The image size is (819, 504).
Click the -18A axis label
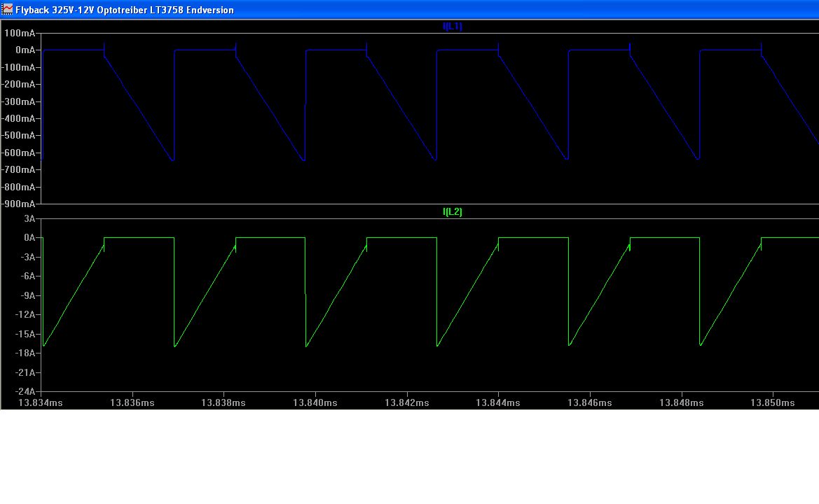coord(25,353)
